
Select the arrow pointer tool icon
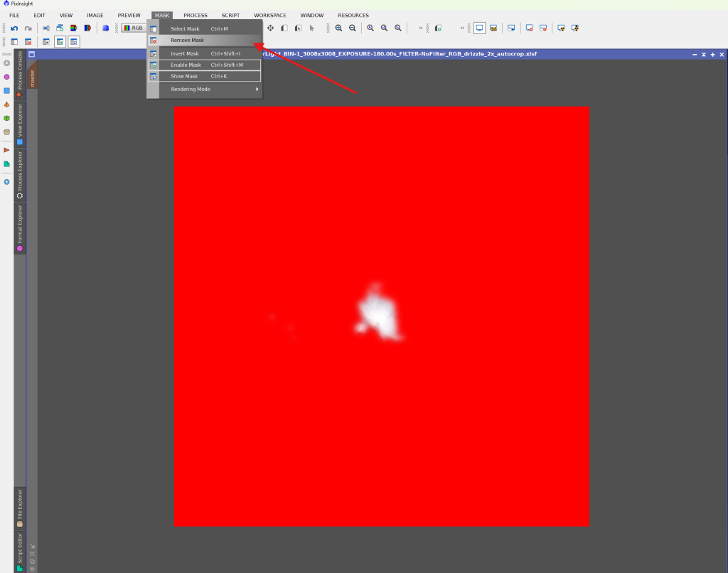coord(311,28)
